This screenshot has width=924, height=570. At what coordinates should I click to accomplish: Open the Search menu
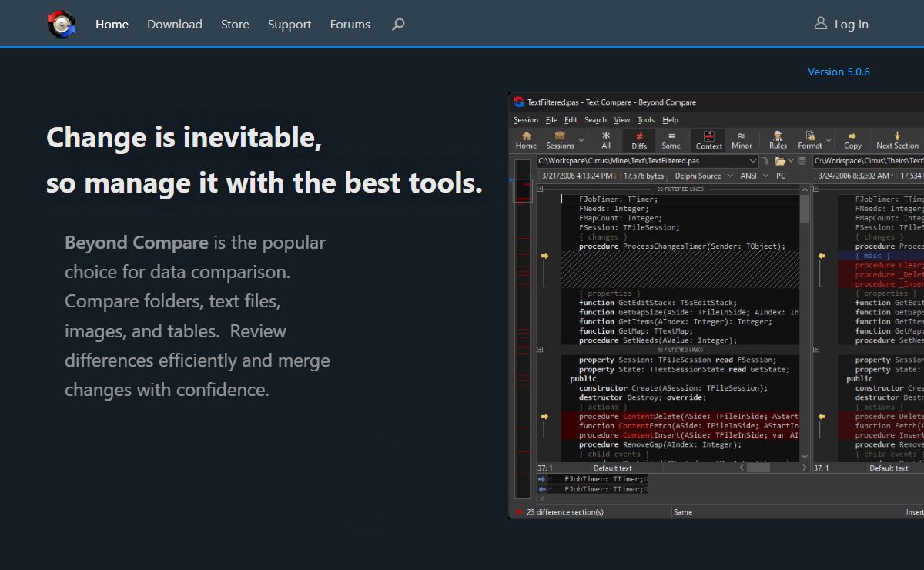(x=595, y=120)
